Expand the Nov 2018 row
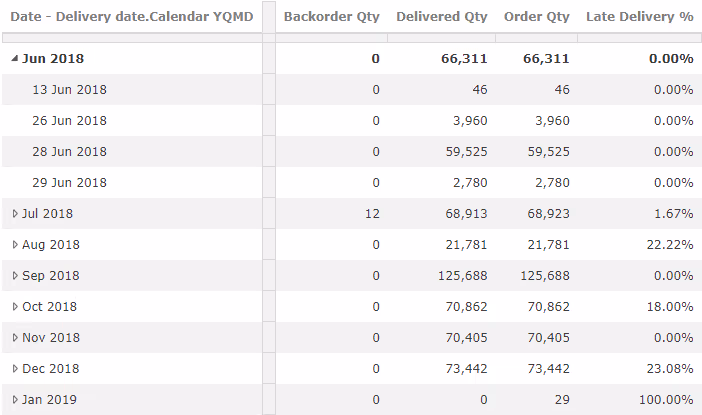The height and width of the screenshot is (415, 702). coord(14,337)
